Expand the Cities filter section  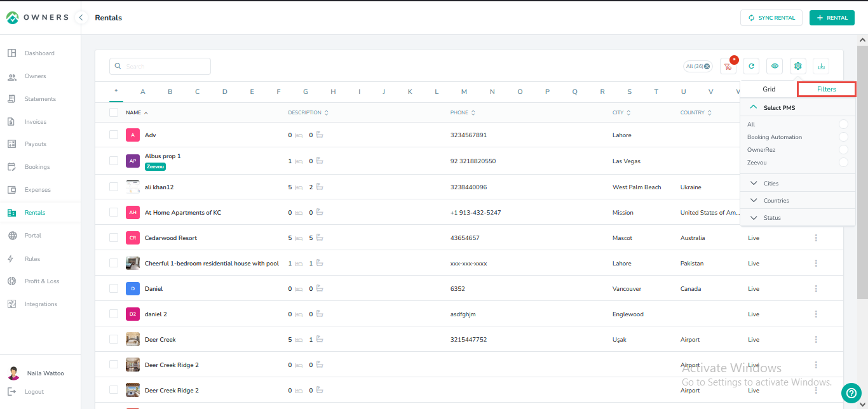[798, 184]
